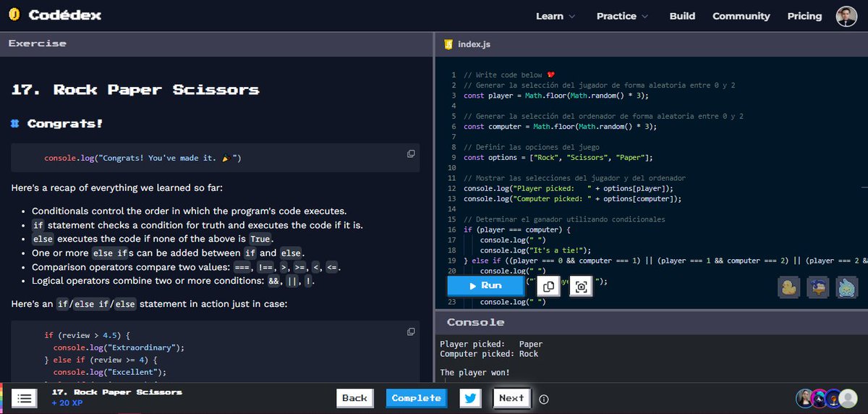Screen dimensions: 868x414
Task: Go to the previous exercise with Back
Action: 354,398
